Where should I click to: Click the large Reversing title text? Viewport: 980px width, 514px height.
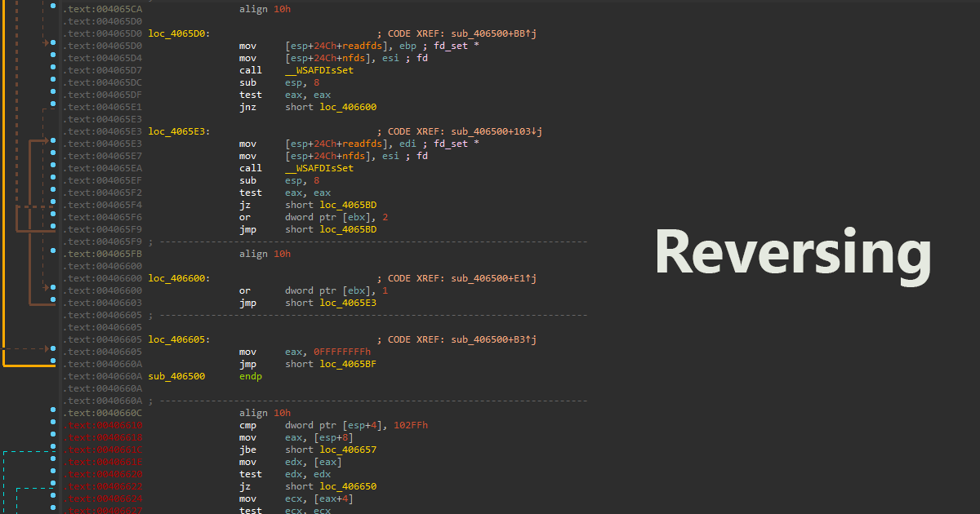pyautogui.click(x=792, y=253)
